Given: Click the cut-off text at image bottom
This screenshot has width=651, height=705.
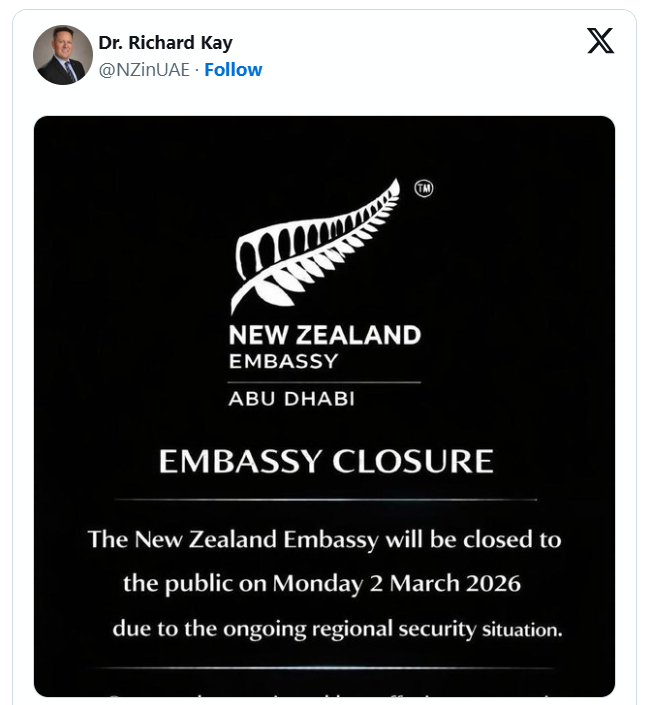Looking at the screenshot, I should coord(326,690).
